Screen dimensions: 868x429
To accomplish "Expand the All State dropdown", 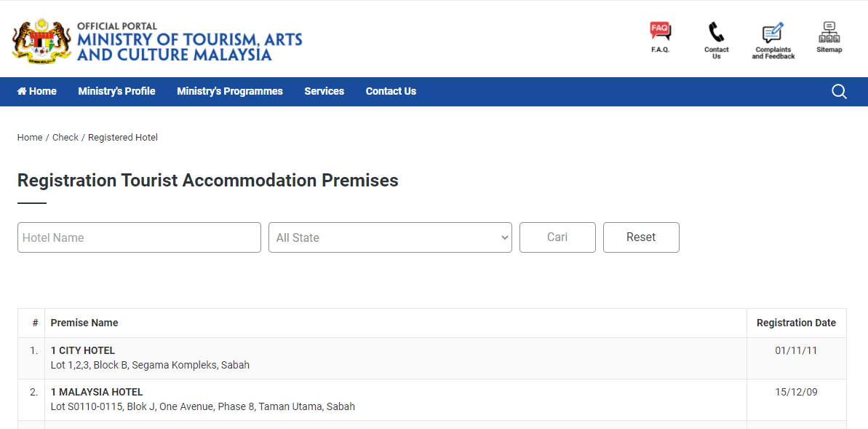I will [390, 238].
